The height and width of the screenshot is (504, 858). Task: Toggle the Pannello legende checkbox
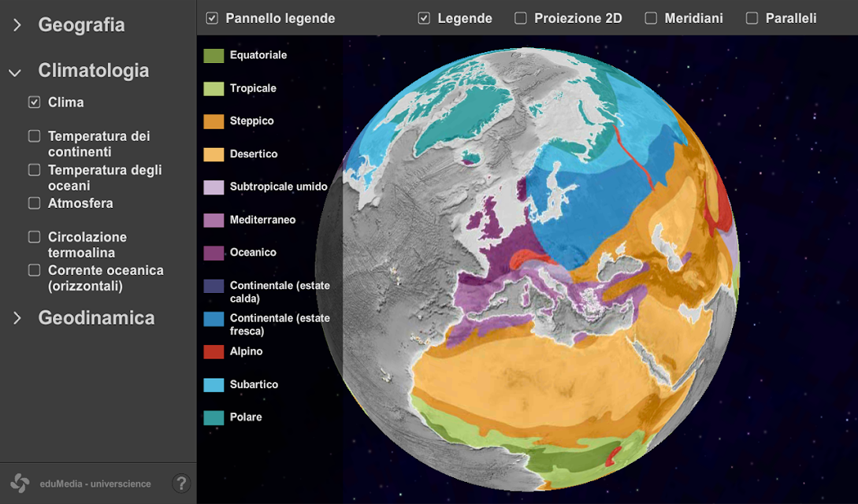(x=212, y=19)
